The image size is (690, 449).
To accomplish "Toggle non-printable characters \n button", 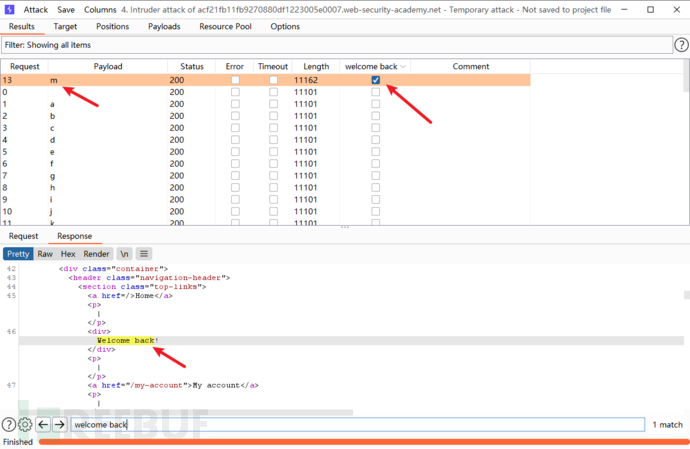I will pyautogui.click(x=125, y=254).
